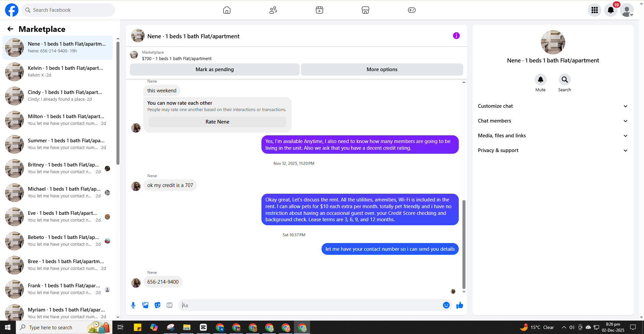Screen dimensions: 644x334
Task: Open the Michael conversation in the list
Action: [x=58, y=193]
